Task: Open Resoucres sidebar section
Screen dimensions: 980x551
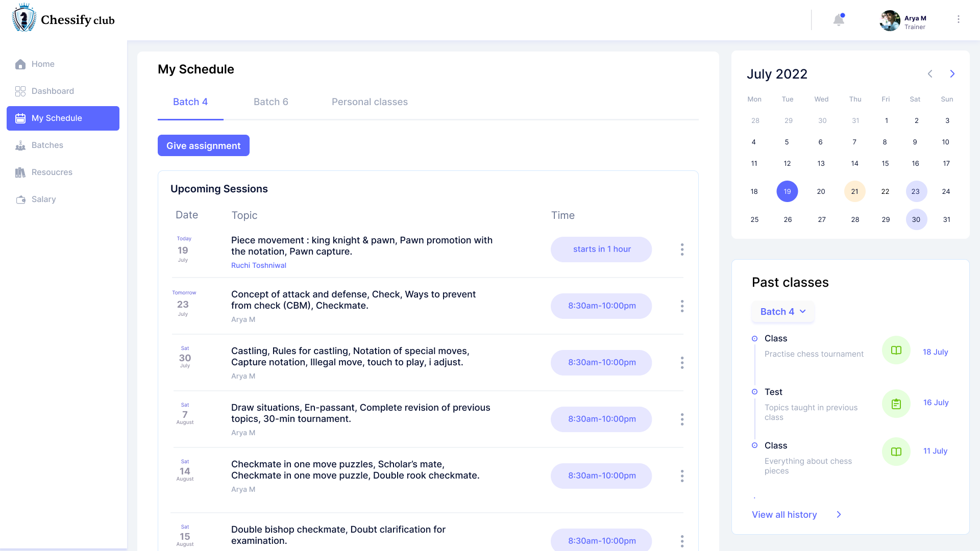Action: 52,172
